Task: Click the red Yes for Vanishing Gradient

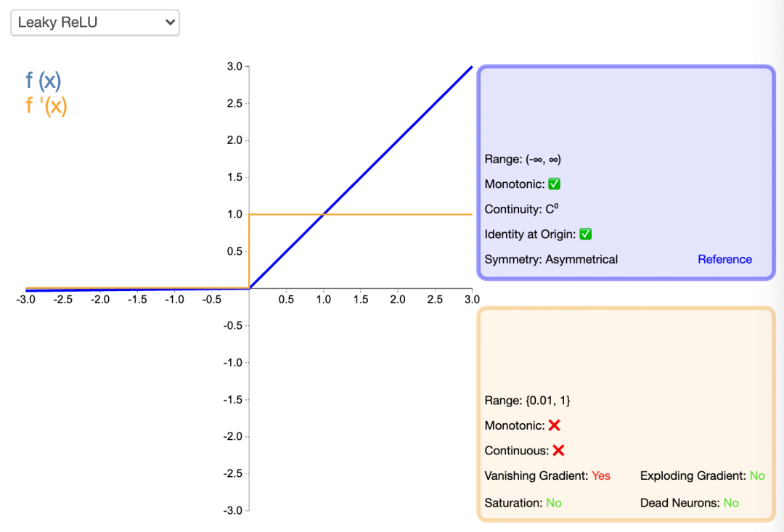Action: tap(601, 476)
